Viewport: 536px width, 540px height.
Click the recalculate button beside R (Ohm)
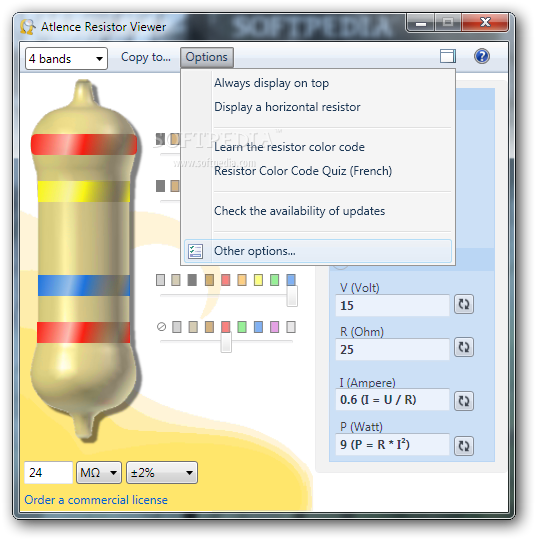(x=464, y=347)
